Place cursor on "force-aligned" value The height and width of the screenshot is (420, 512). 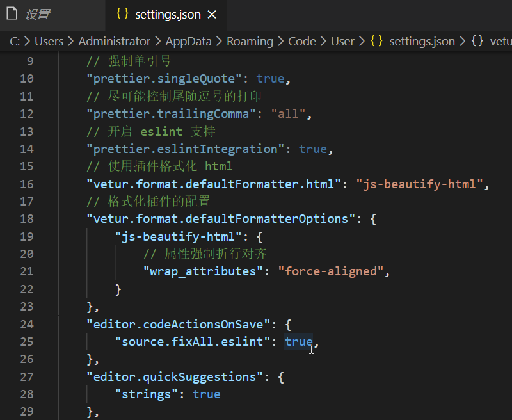point(330,271)
